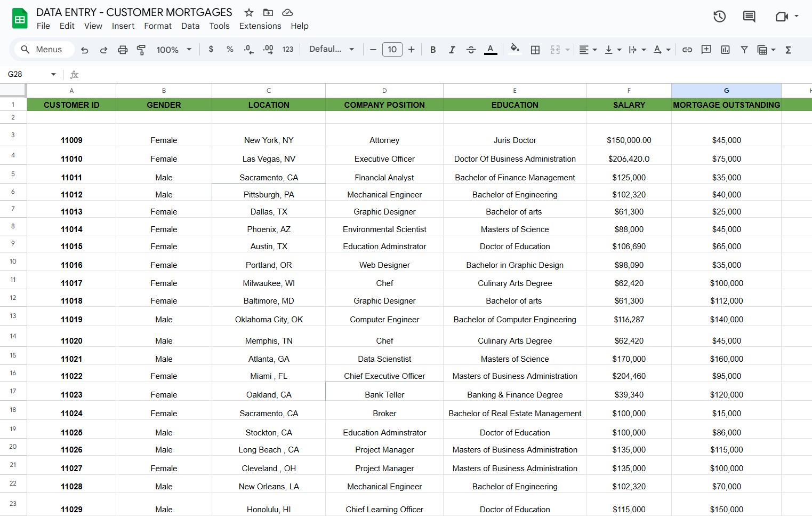Viewport: 812px width, 516px height.
Task: Open text rotation dropdown
Action: 662,50
